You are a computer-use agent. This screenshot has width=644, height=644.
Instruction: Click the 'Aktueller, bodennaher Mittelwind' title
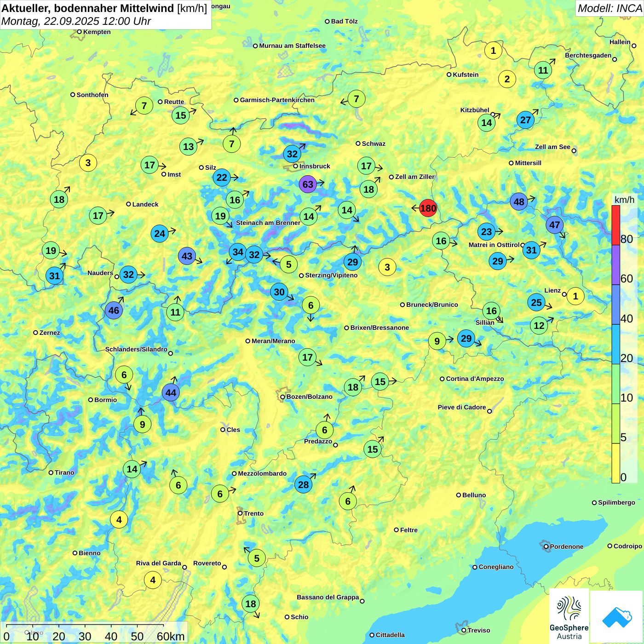pos(88,8)
